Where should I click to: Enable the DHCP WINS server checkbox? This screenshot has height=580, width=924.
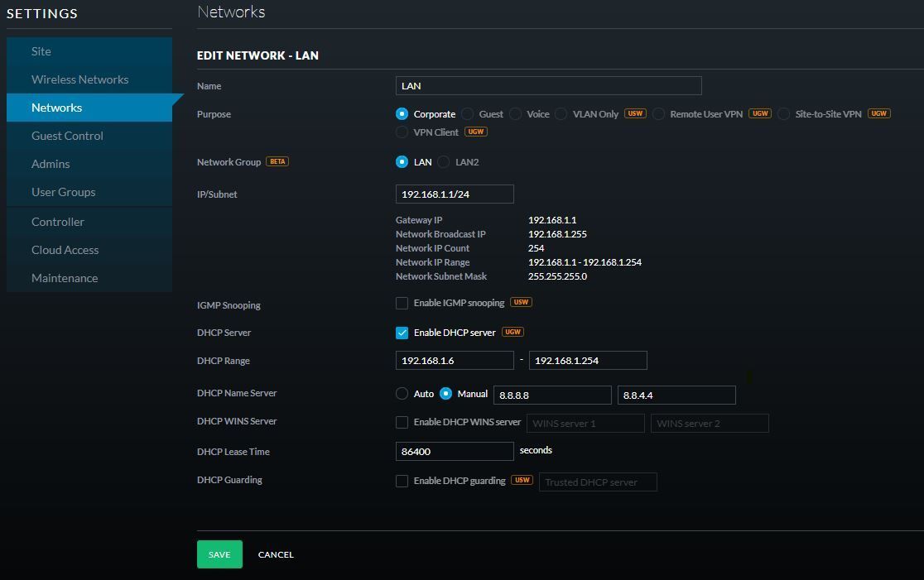402,422
